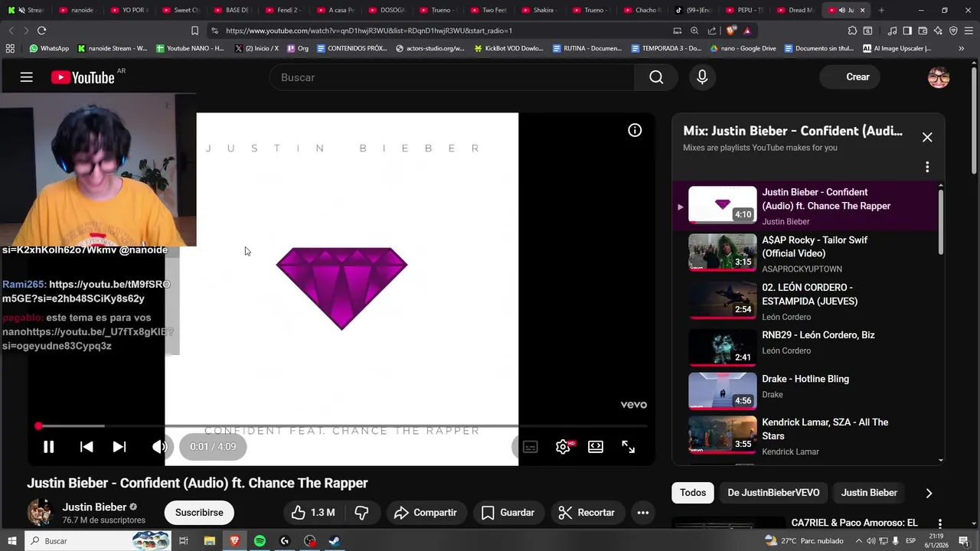
Task: Show video info card icon
Action: [x=635, y=130]
